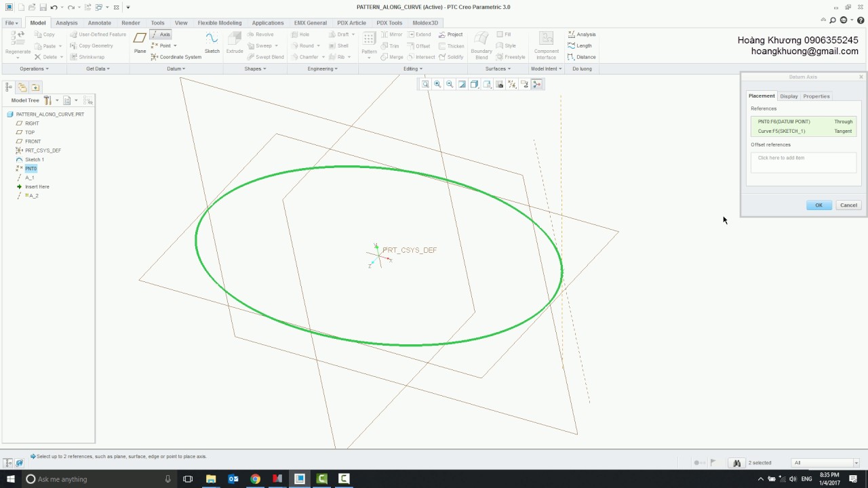Open the File menu

coord(12,23)
